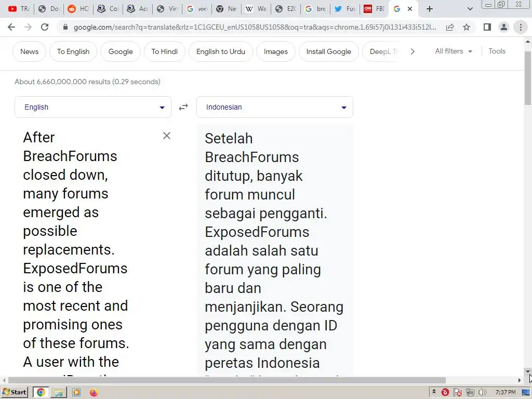532x399 pixels.
Task: Bookmark this tab with star icon
Action: 467,27
